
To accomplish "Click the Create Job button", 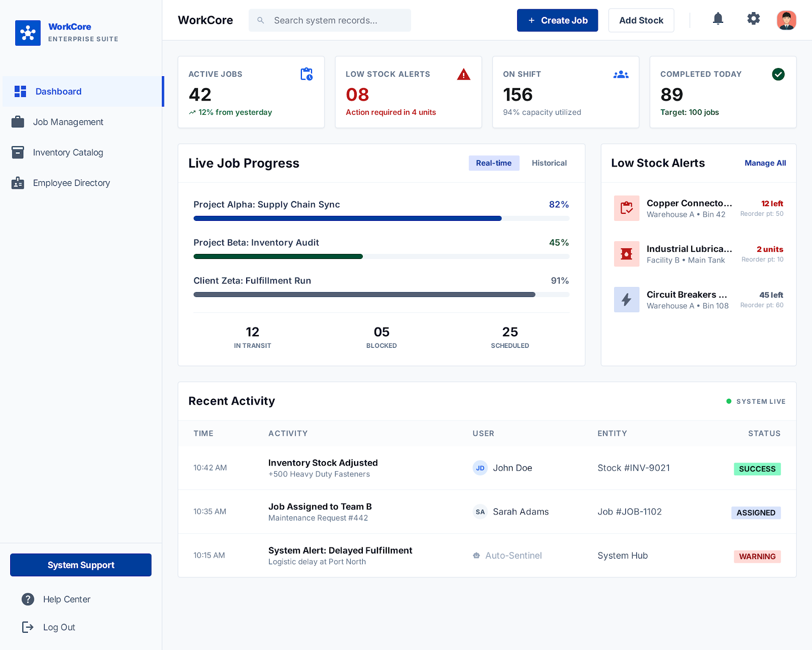I will click(557, 20).
